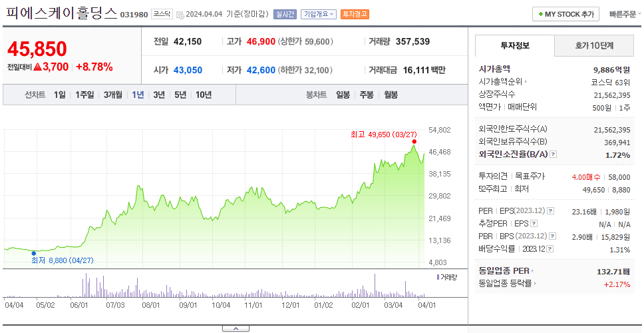Show the 주봉 candlestick chart
Screen dimensions: 644x333
tap(367, 95)
